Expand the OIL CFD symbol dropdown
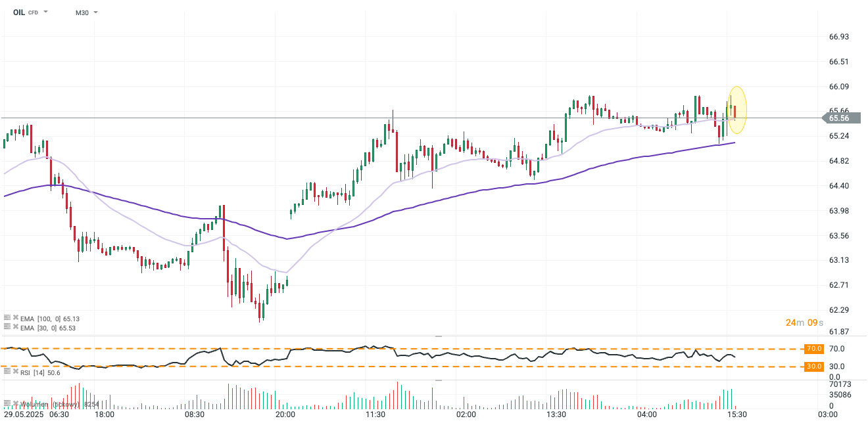 [x=45, y=12]
